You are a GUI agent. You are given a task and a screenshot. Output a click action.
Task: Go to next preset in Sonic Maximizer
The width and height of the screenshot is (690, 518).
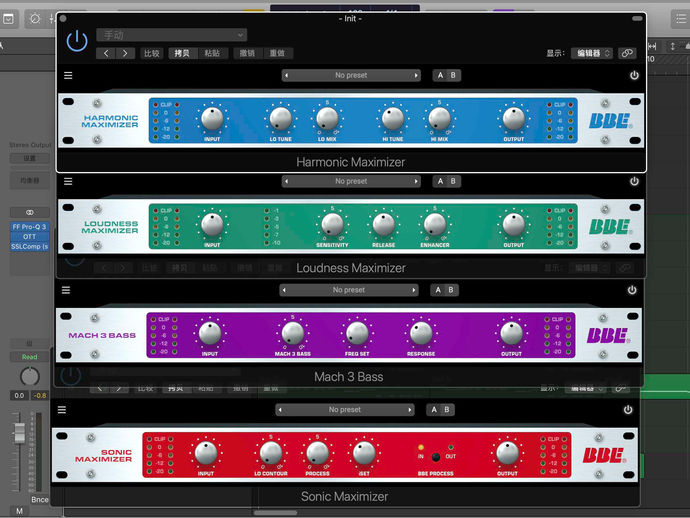point(410,410)
